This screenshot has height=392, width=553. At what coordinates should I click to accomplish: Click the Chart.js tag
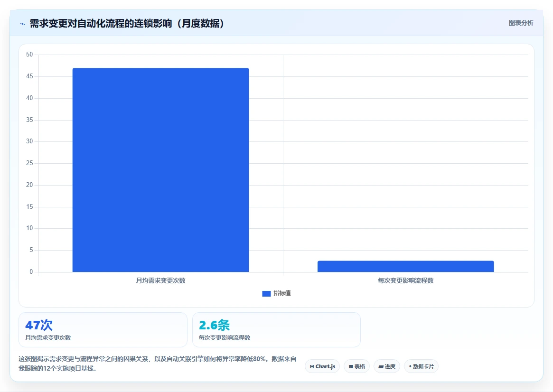pos(322,366)
